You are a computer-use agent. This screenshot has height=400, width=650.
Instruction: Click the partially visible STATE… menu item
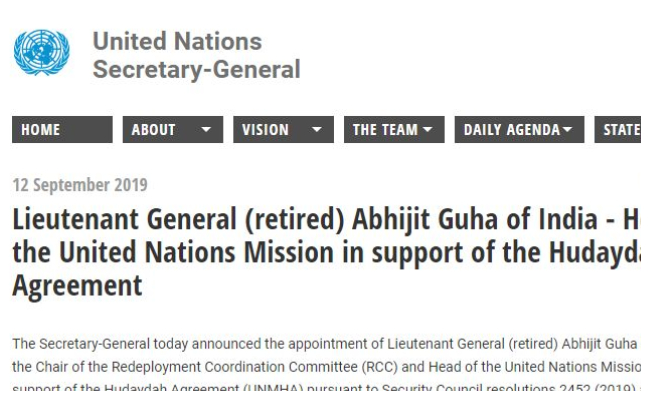(x=618, y=130)
